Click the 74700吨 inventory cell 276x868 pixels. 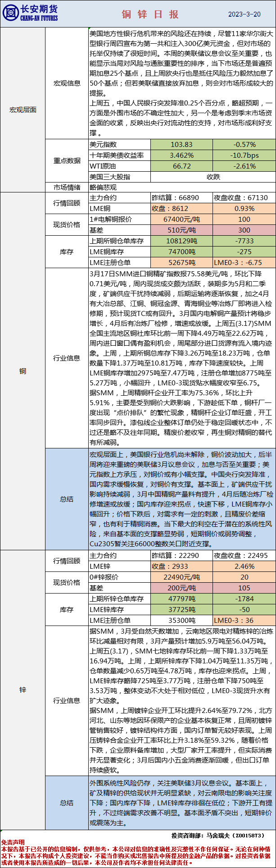coord(181,252)
